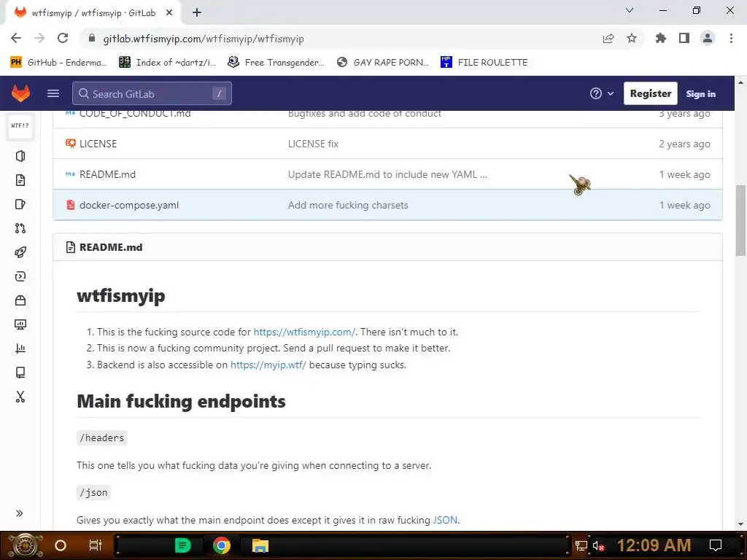Viewport: 747px width, 560px height.
Task: Open the tab search chevron
Action: click(630, 10)
